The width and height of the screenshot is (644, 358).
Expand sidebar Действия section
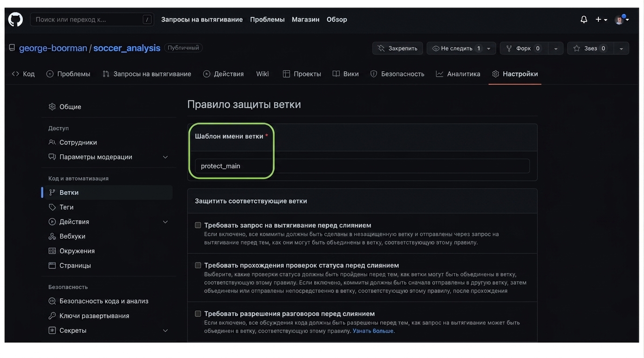coord(165,222)
